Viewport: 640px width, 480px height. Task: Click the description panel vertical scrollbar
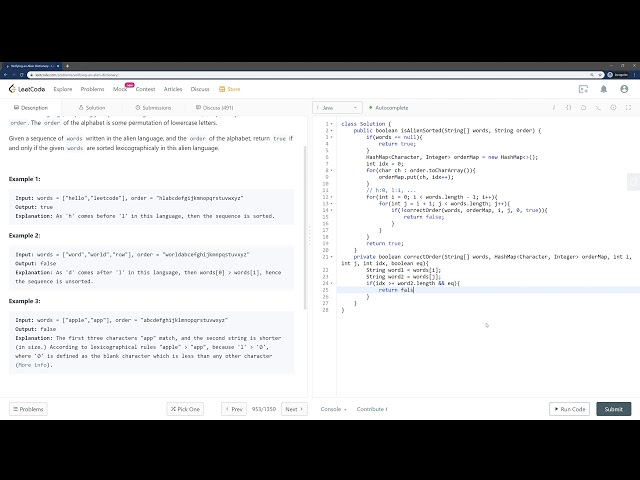tap(305, 227)
